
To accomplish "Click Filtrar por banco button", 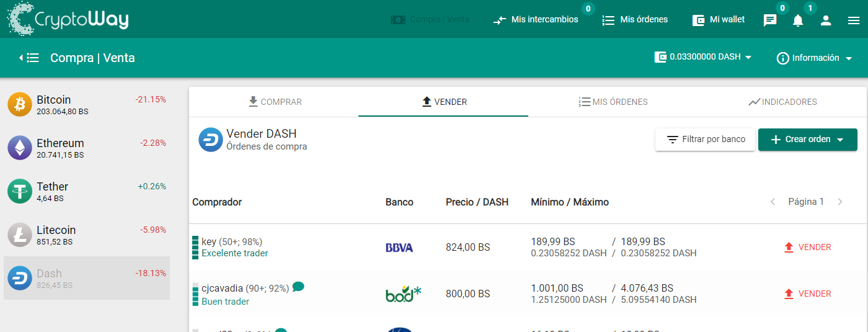I will [706, 140].
